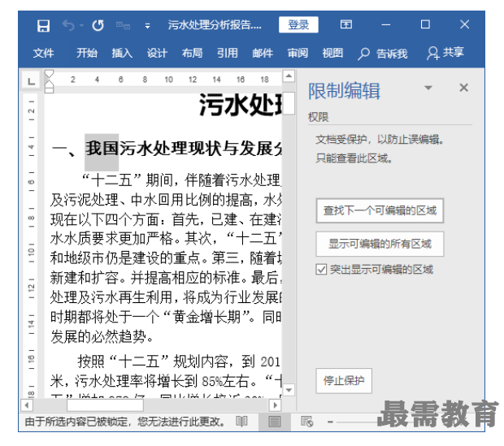The image size is (504, 446).
Task: Switch to the 布局 tab
Action: (192, 53)
